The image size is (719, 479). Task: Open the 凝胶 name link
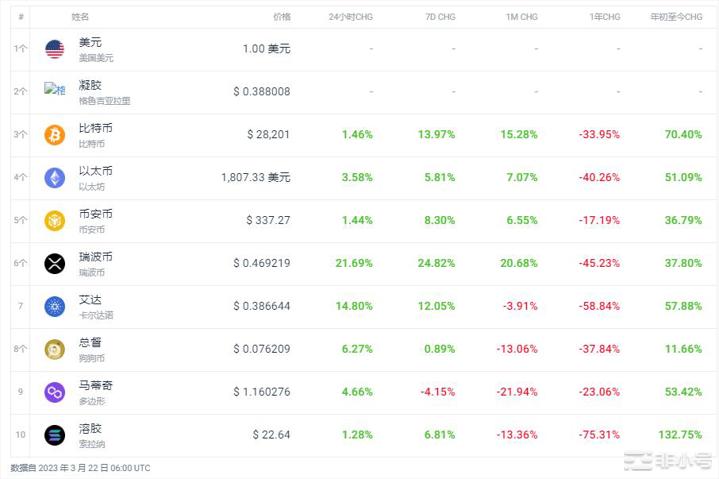(90, 85)
